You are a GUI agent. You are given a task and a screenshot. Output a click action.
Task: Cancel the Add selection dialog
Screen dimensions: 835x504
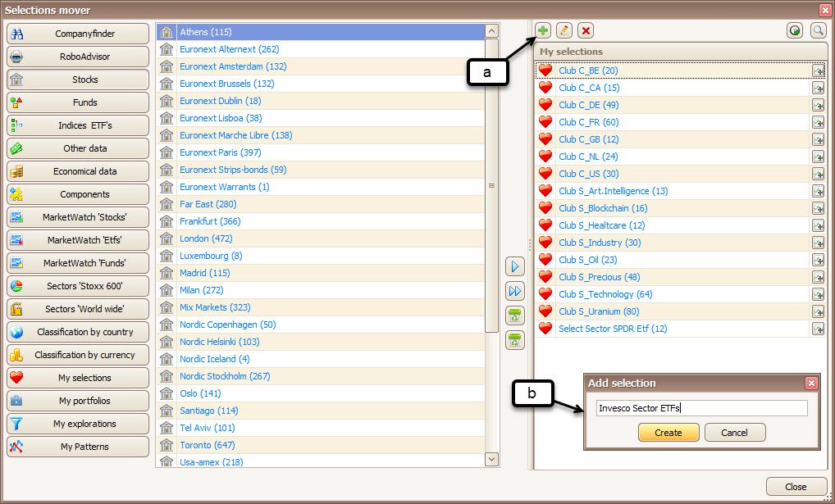734,433
